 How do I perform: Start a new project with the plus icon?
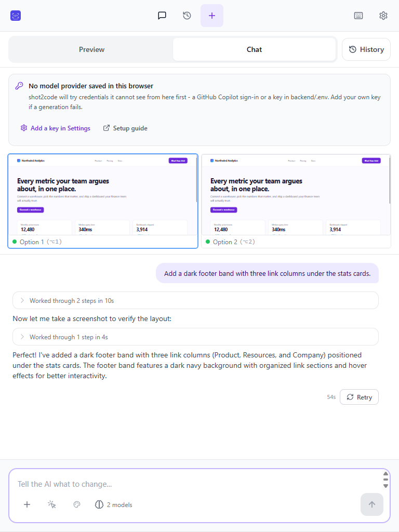pyautogui.click(x=212, y=16)
